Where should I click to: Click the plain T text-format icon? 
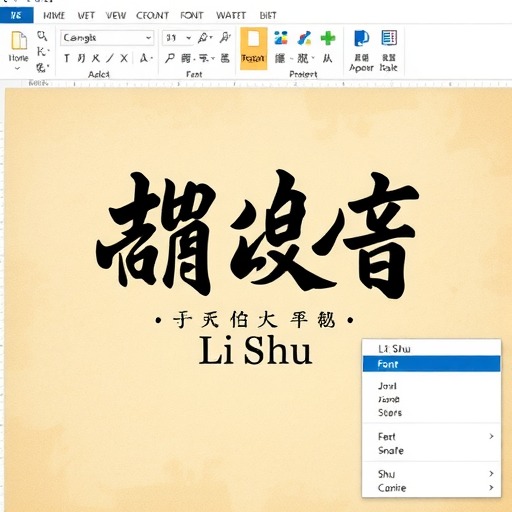coord(67,59)
